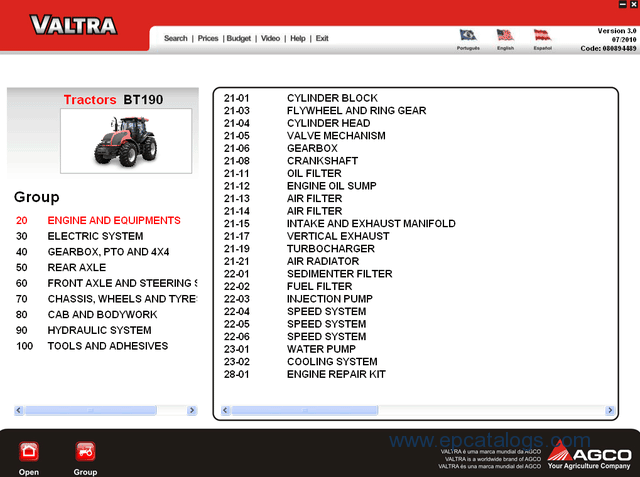This screenshot has width=640, height=477.
Task: Open the Budget menu
Action: coord(239,38)
